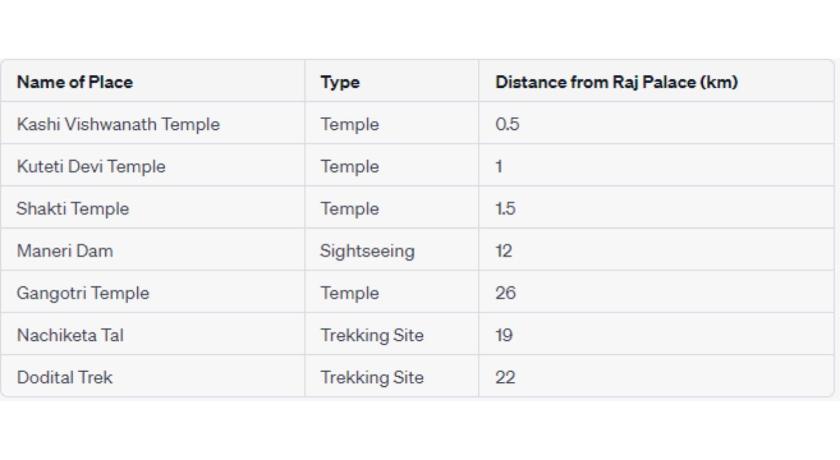Click the 12 distance value
The height and width of the screenshot is (460, 840).
[x=504, y=251]
